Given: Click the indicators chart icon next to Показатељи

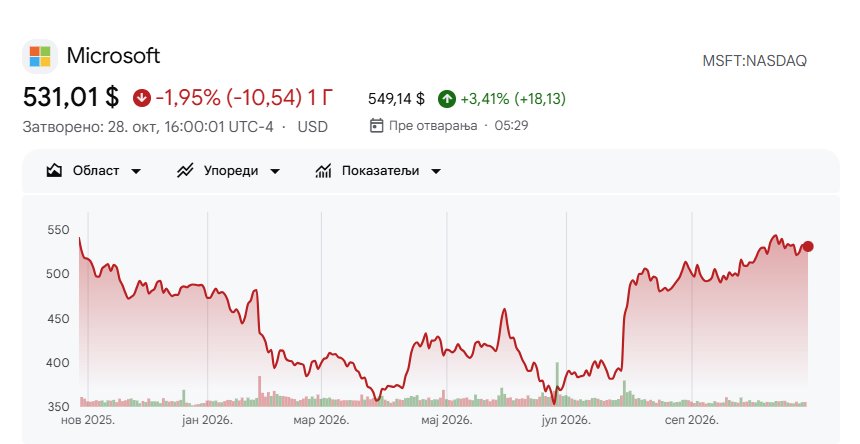Looking at the screenshot, I should [323, 170].
